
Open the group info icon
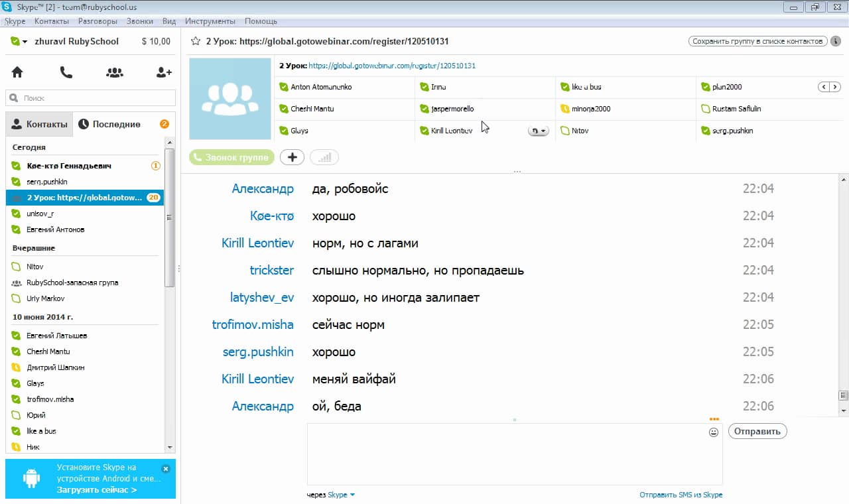point(836,41)
